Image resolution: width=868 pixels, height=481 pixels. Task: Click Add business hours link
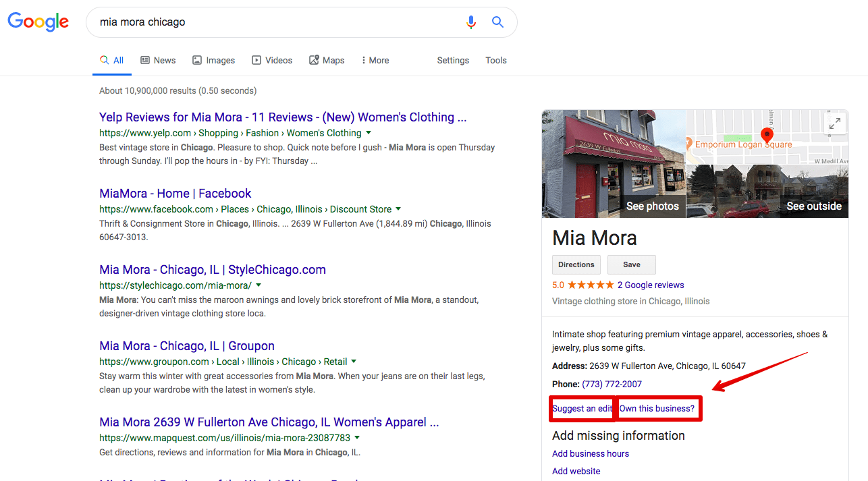[591, 453]
